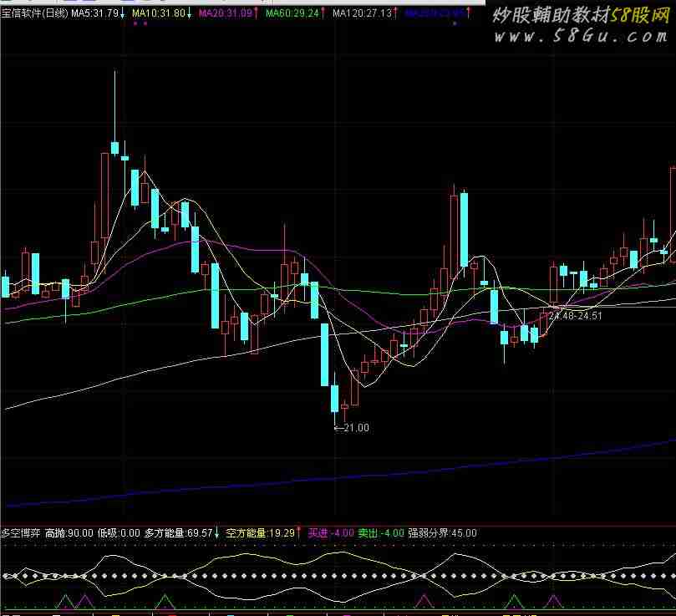Click the down arrow after 多方能量 value
This screenshot has height=616, width=676.
(217, 532)
